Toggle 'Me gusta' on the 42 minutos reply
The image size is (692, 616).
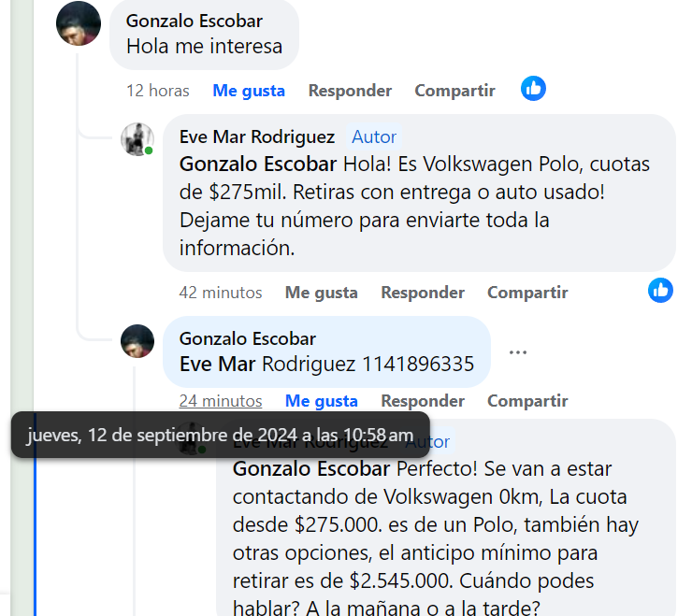click(322, 293)
